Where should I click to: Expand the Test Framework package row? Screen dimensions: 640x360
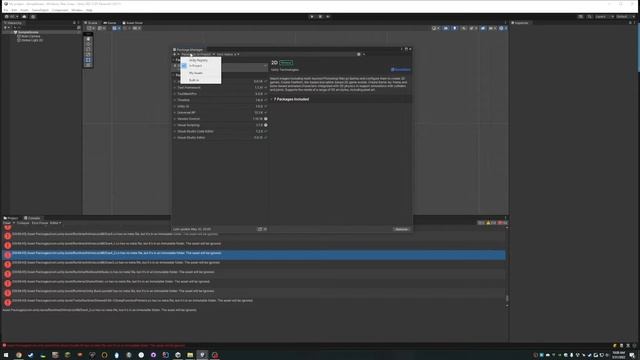point(175,88)
